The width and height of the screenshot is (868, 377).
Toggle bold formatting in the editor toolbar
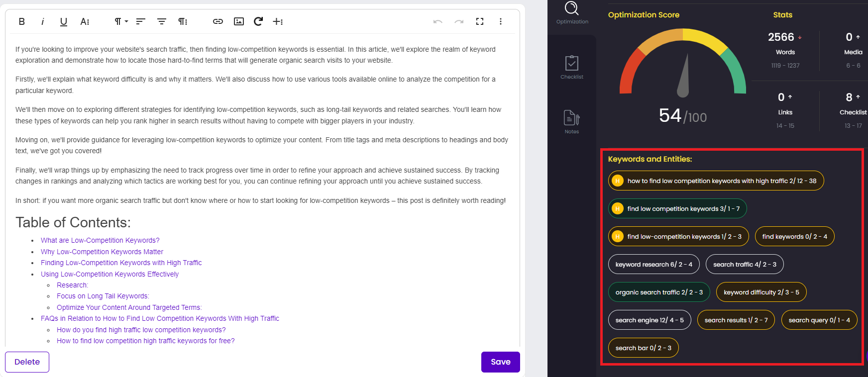21,21
